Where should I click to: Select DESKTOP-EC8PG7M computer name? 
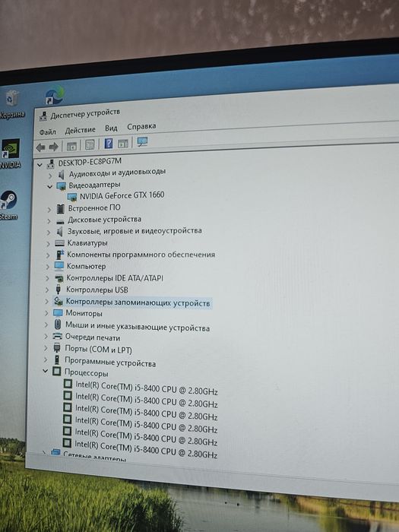pyautogui.click(x=90, y=162)
